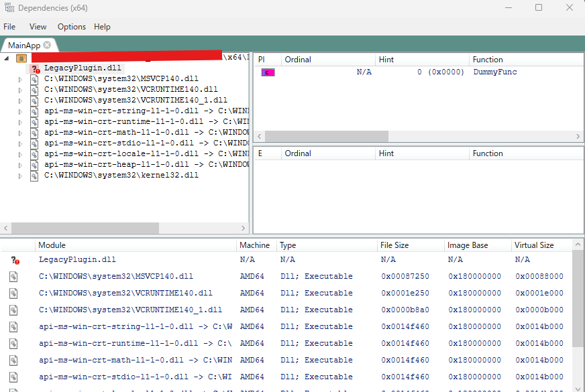The height and width of the screenshot is (392, 585).
Task: Switch to the MainApp tab
Action: click(x=25, y=44)
